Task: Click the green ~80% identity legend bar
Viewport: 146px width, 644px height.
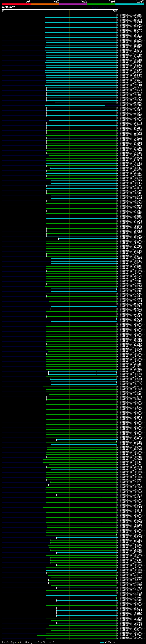Action: (101, 4)
